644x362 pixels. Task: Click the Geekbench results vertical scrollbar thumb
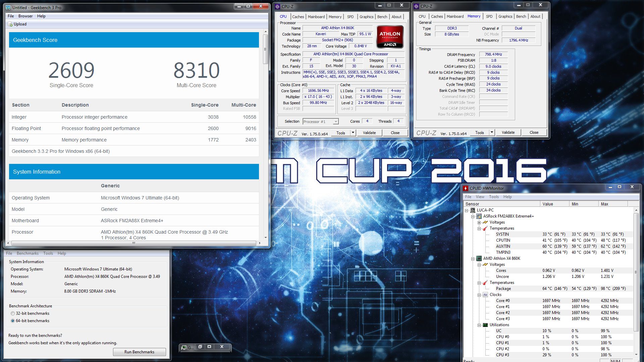(x=265, y=49)
